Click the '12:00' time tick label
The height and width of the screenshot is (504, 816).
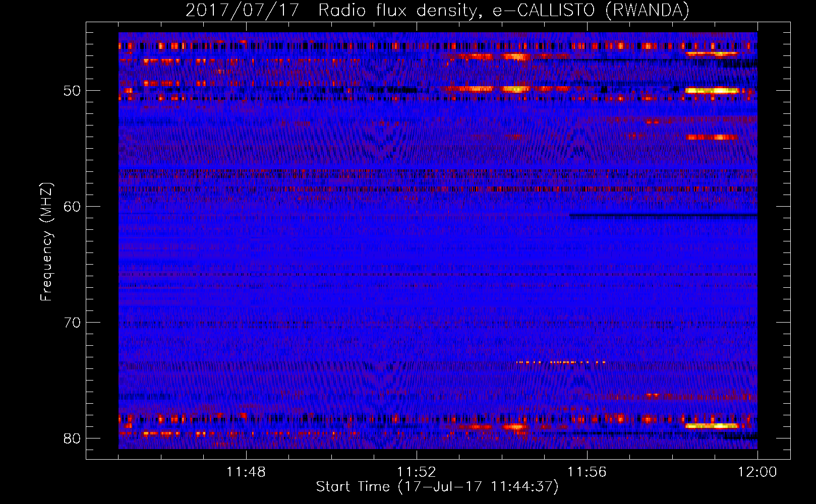757,472
